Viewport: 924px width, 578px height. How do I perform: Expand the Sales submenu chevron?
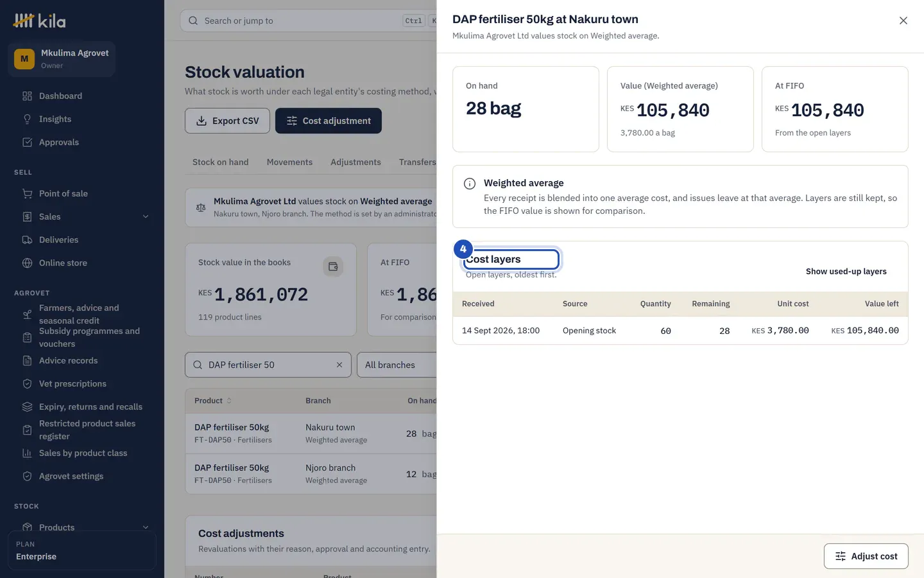(146, 216)
